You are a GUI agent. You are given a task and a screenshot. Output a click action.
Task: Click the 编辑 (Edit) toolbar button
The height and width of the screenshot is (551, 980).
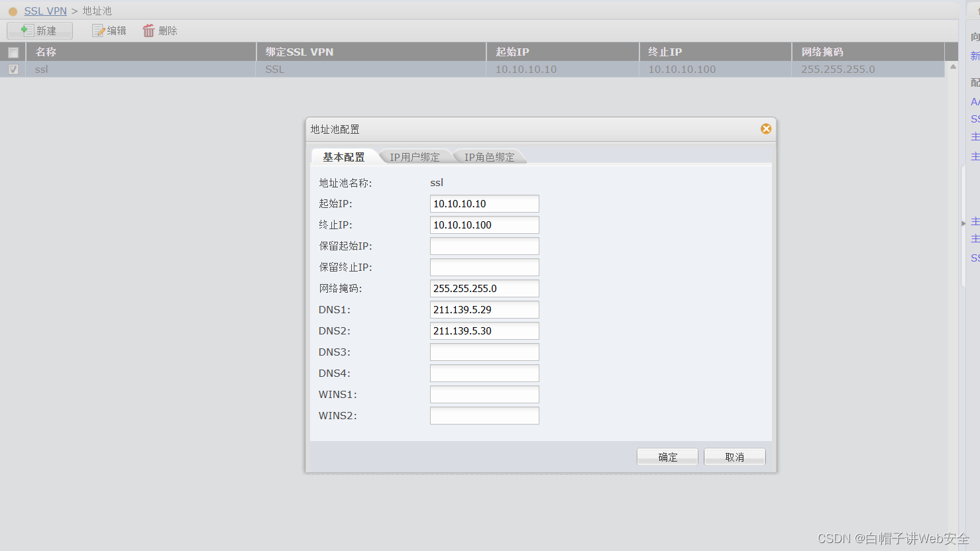[x=109, y=30]
